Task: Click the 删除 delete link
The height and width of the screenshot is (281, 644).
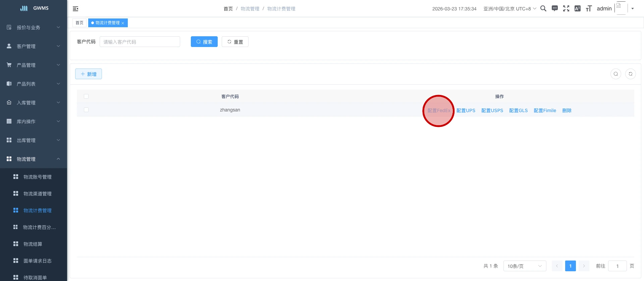Action: [x=567, y=110]
